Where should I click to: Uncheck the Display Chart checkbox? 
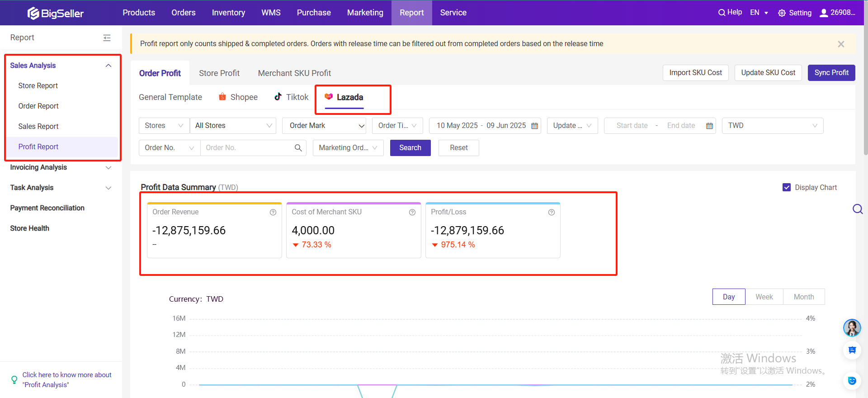[x=787, y=187]
